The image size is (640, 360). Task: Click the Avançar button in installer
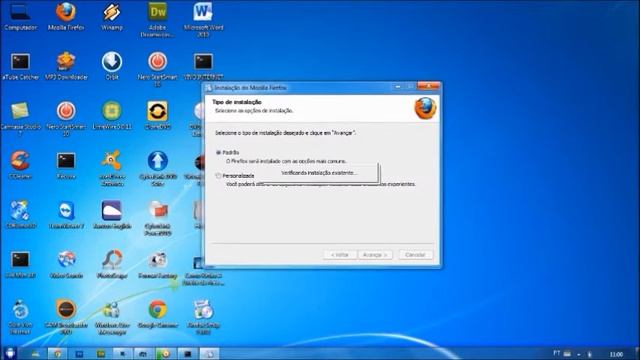[375, 255]
